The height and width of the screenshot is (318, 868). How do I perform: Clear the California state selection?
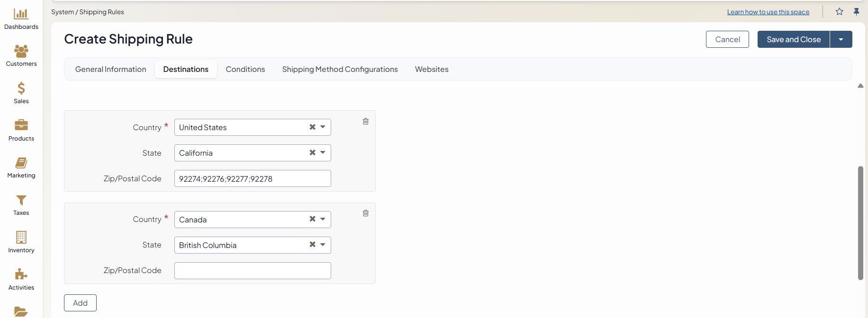312,153
